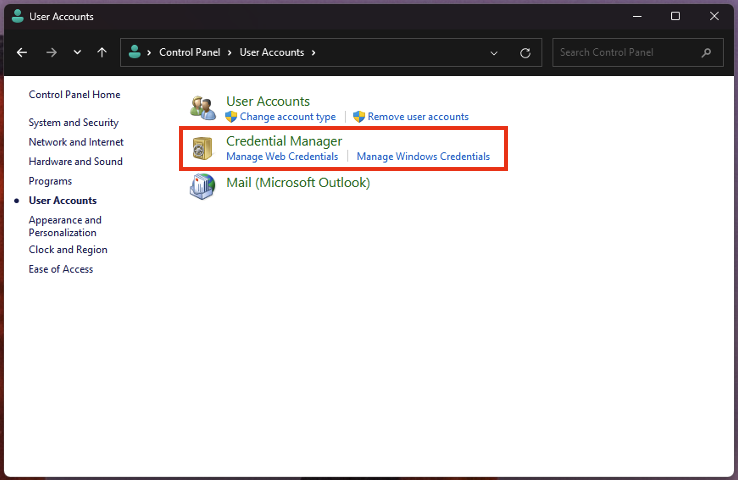738x480 pixels.
Task: Click Change account type link
Action: coord(287,117)
